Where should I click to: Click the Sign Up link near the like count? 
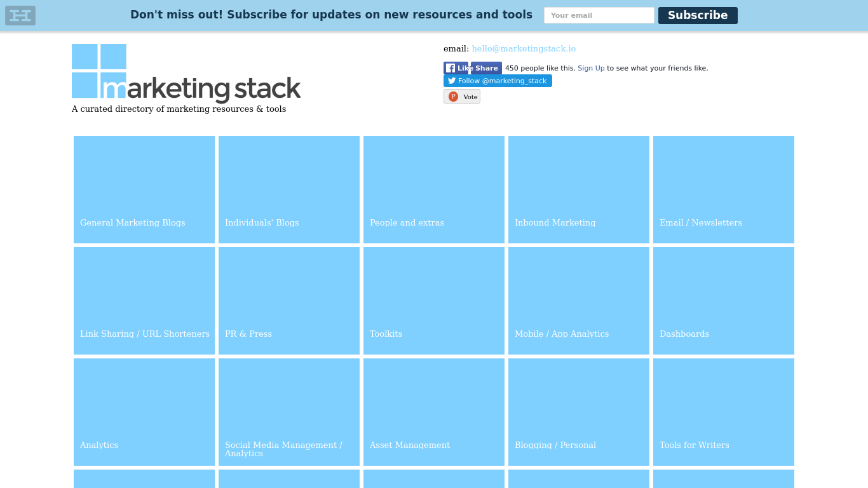[590, 68]
